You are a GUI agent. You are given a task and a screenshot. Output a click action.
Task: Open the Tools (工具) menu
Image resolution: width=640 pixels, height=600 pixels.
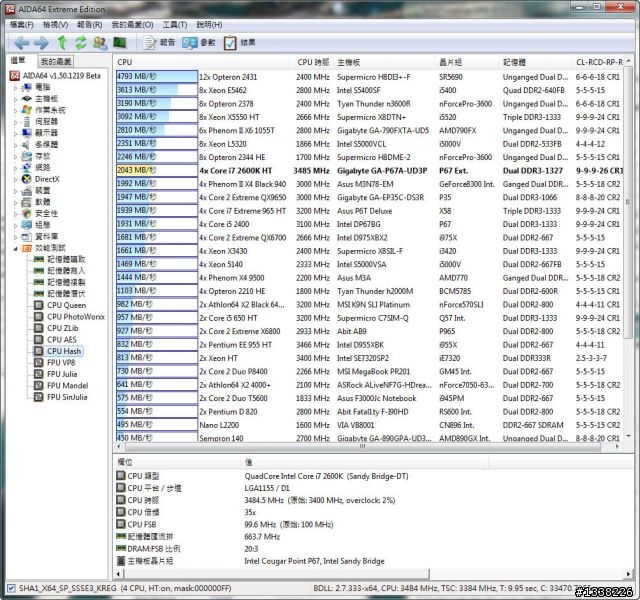(175, 25)
